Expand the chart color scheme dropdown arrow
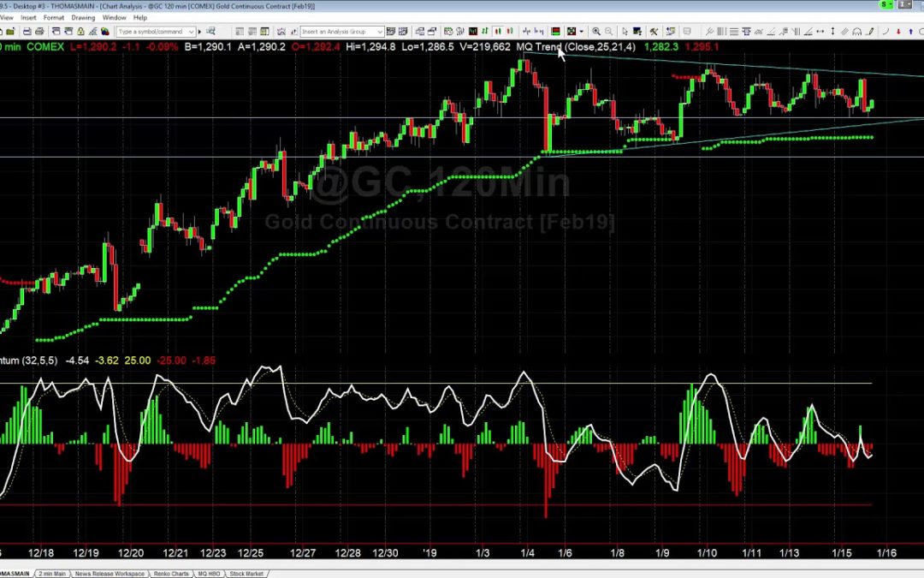The width and height of the screenshot is (924, 578). tap(581, 32)
